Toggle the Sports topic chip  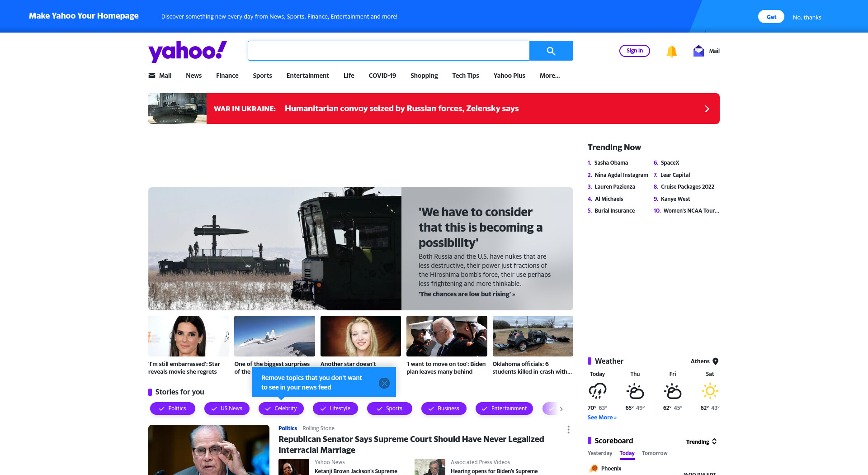click(x=390, y=408)
